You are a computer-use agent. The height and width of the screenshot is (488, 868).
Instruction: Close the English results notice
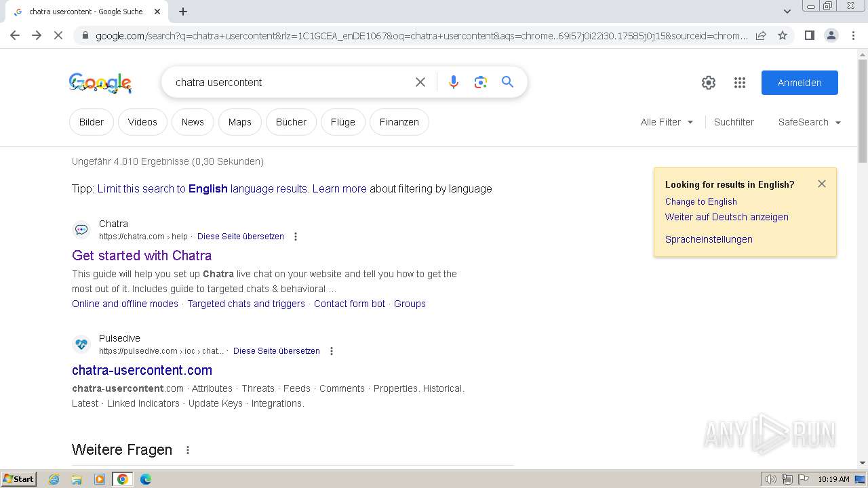(x=822, y=184)
